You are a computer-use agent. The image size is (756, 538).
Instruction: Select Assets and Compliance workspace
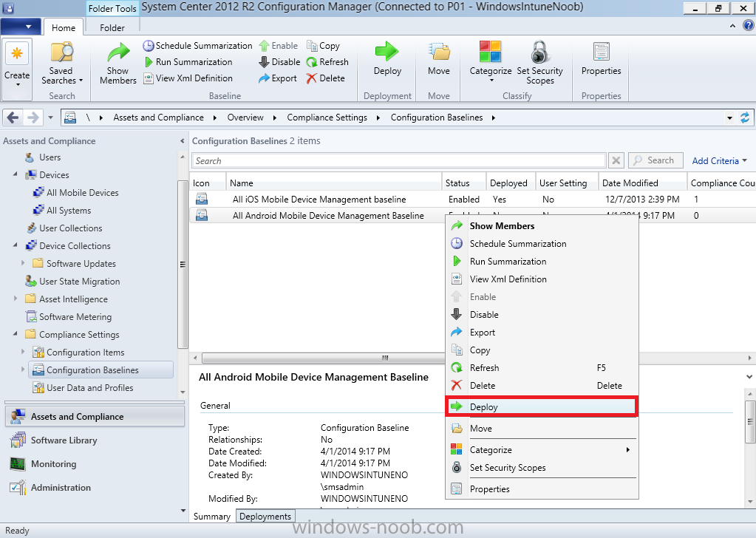[x=95, y=417]
